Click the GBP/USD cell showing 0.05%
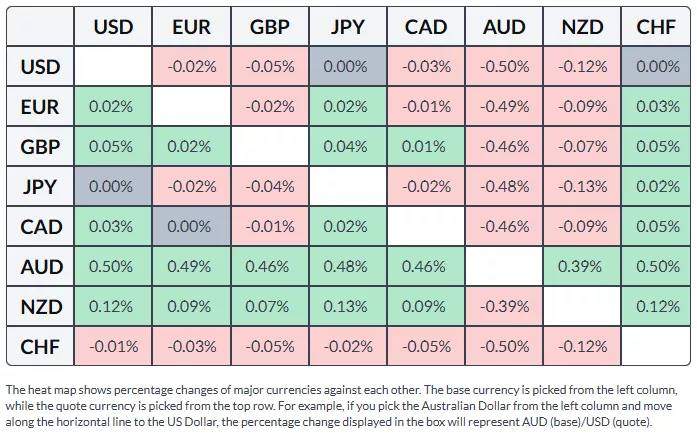 113,147
